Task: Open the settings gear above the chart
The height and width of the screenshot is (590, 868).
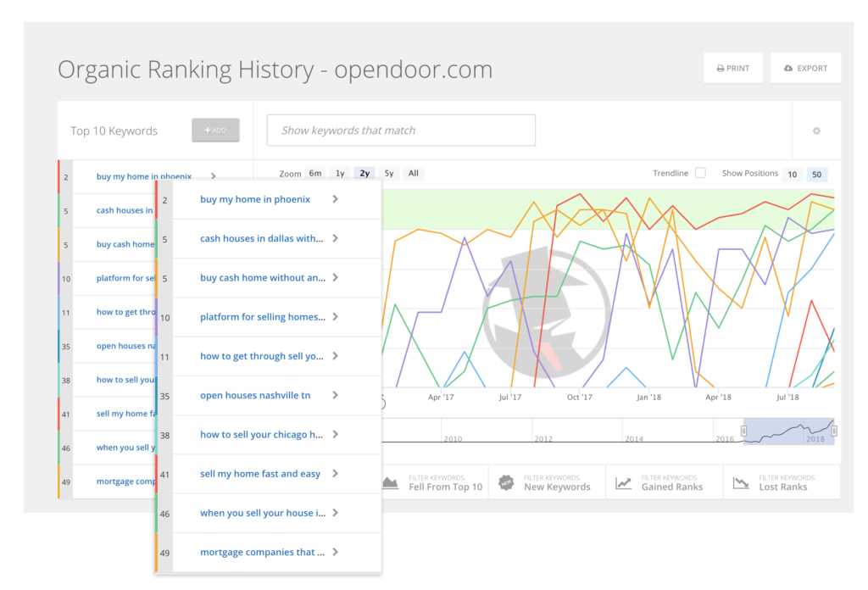Action: (x=815, y=131)
